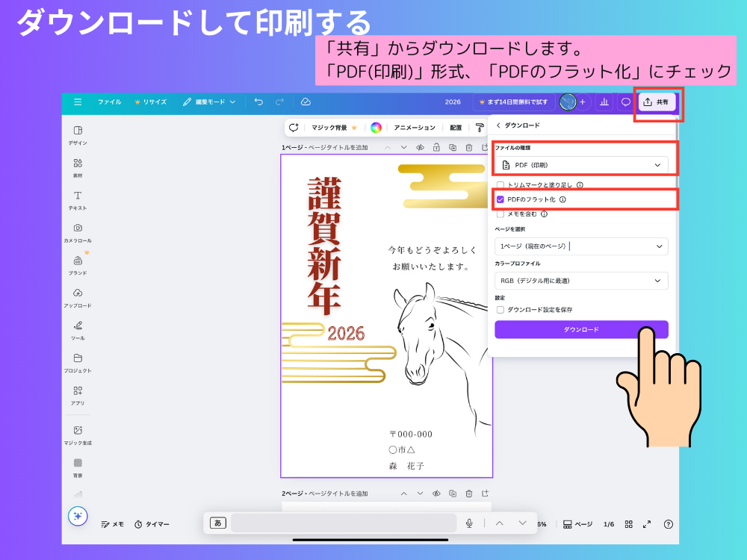This screenshot has height=560, width=747.
Task: Check the メモを含む option
Action: pyautogui.click(x=500, y=214)
